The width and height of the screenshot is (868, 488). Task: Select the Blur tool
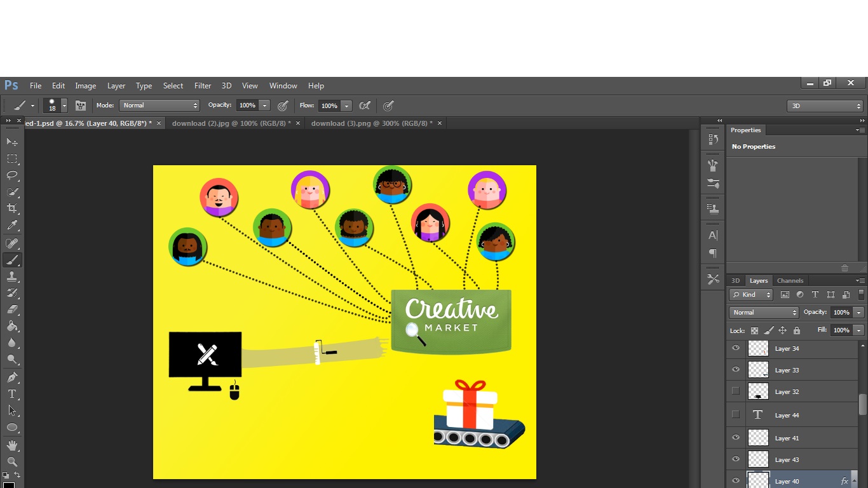12,342
